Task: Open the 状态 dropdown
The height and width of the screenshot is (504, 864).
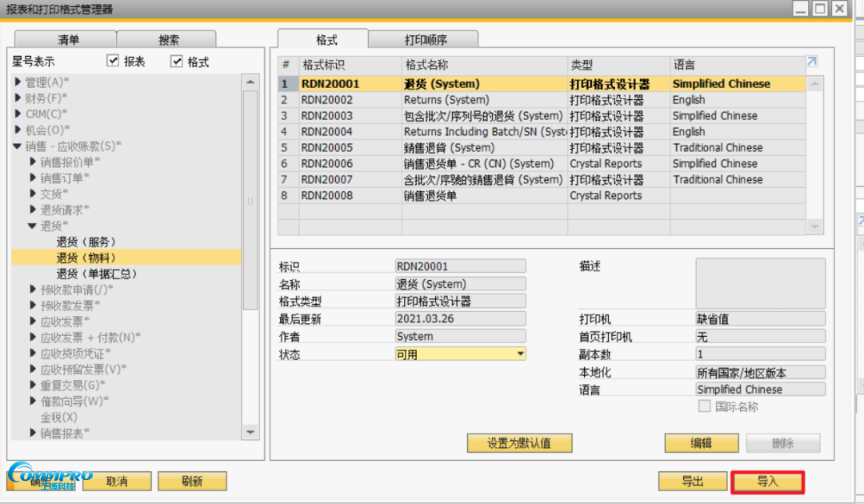Action: pos(520,354)
